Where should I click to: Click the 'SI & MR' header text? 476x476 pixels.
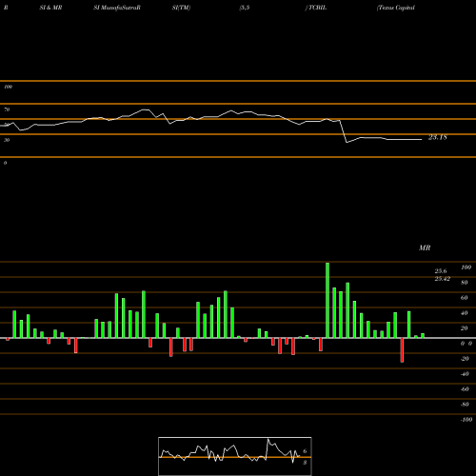(50, 8)
